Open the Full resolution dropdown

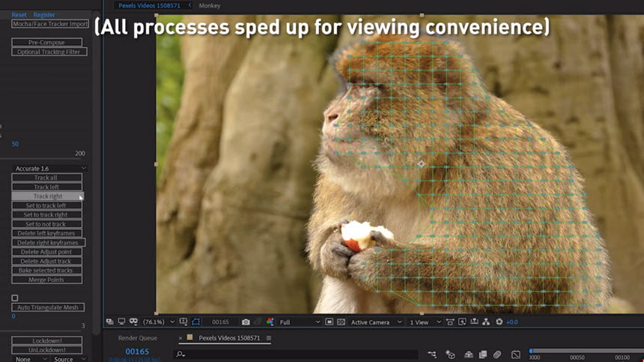300,322
